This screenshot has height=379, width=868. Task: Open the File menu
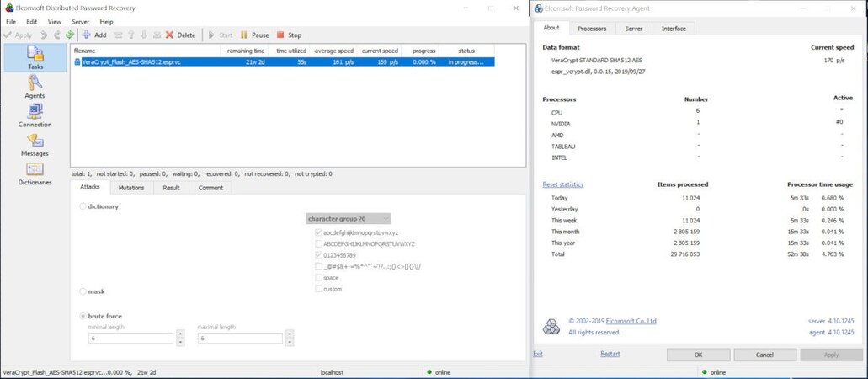[x=11, y=22]
